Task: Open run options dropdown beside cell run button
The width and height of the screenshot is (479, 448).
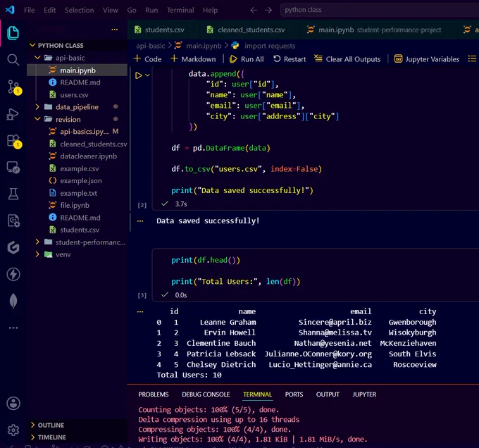Action: pyautogui.click(x=147, y=75)
